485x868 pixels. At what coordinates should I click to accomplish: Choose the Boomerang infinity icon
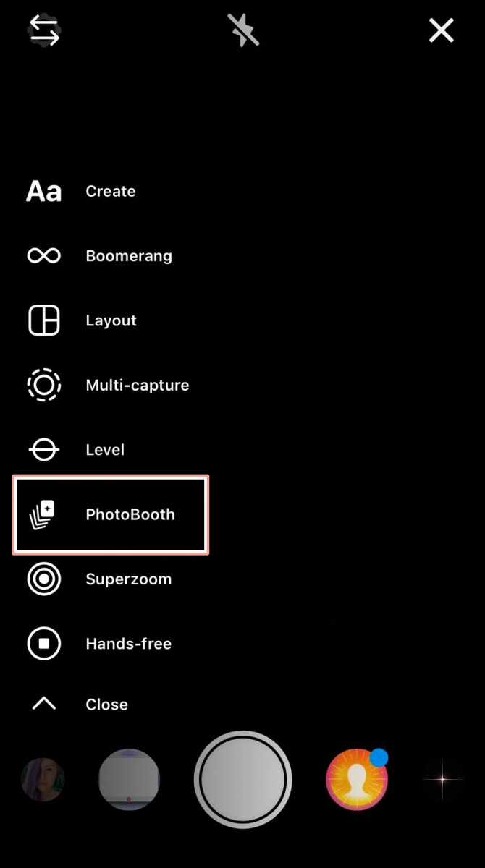(43, 256)
